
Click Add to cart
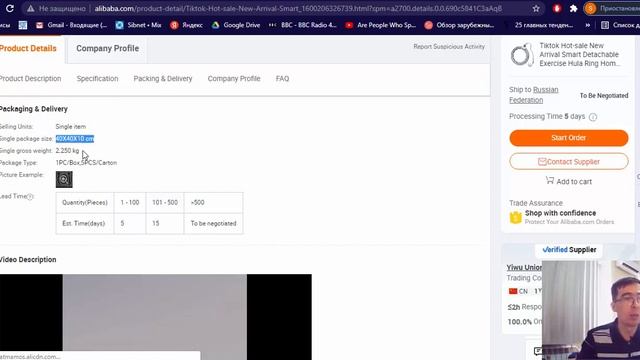(569, 181)
